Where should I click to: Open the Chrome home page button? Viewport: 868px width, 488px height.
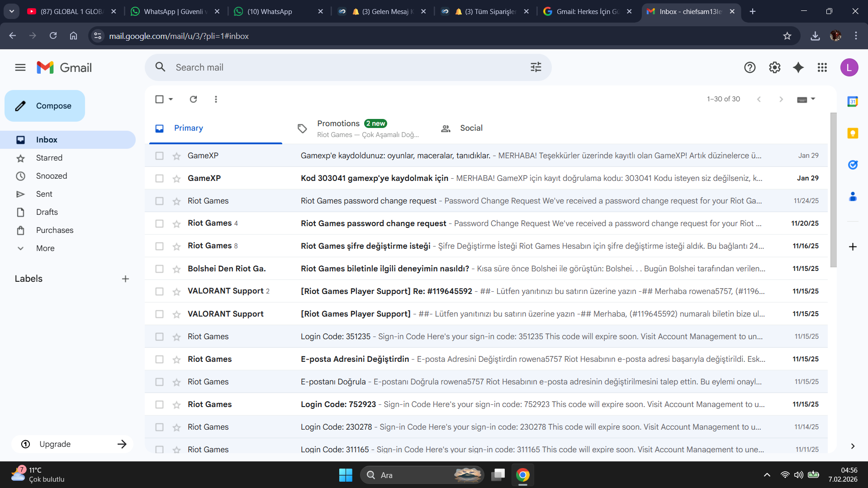pyautogui.click(x=73, y=36)
